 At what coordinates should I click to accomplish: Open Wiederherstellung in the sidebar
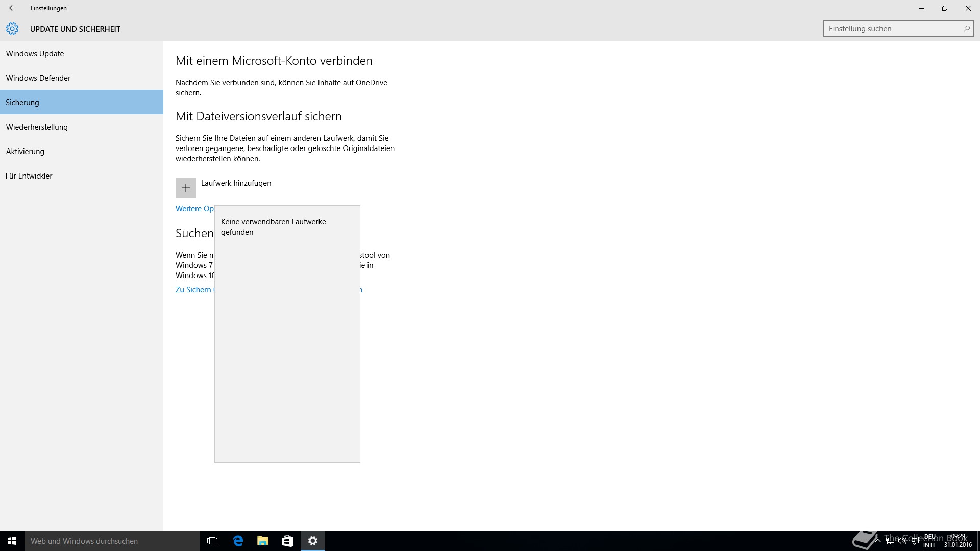tap(82, 127)
